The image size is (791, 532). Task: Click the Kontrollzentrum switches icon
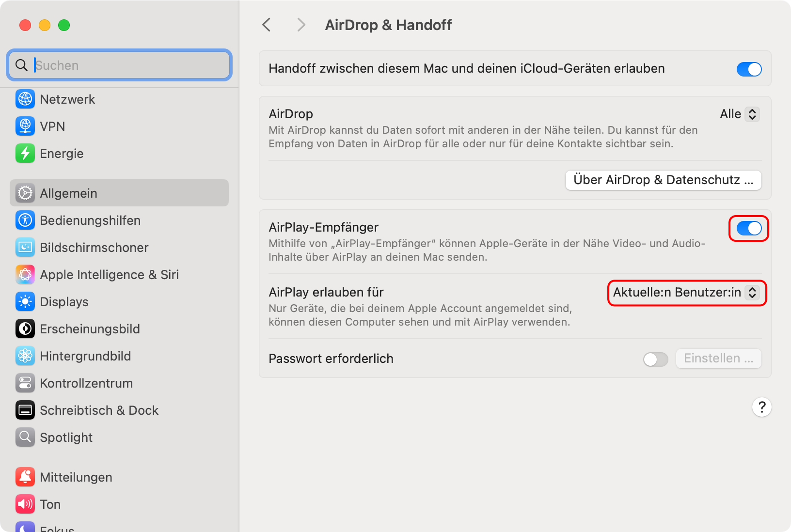[25, 383]
